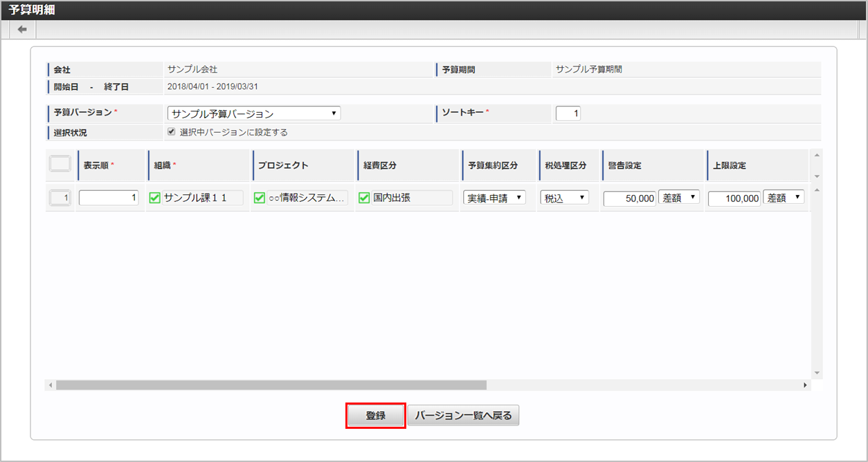Open the 税込 tax dropdown

[565, 198]
